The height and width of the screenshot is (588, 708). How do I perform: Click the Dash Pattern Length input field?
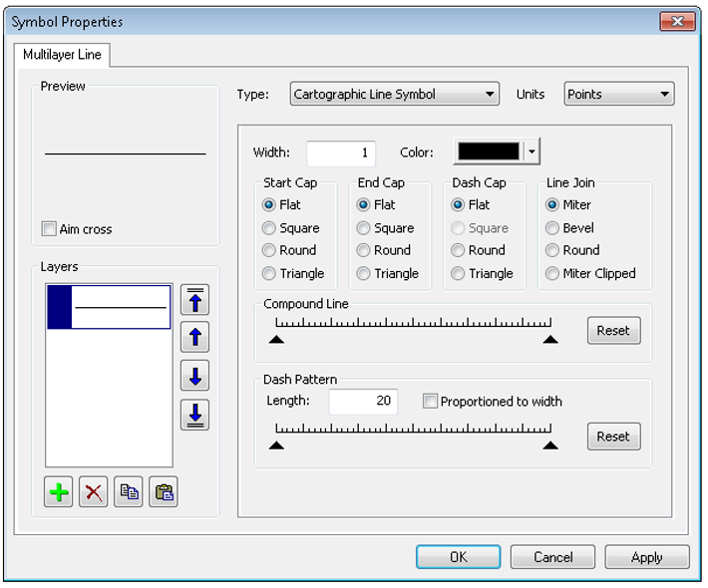pyautogui.click(x=363, y=402)
